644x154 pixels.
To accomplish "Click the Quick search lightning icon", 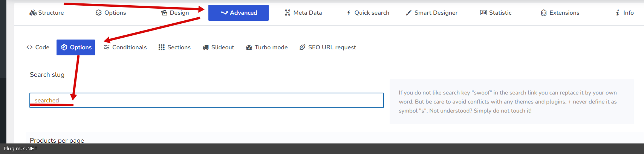I will point(349,13).
